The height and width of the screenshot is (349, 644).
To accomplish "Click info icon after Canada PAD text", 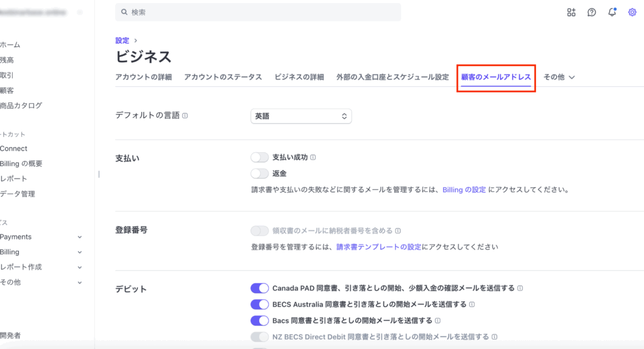I will (520, 288).
